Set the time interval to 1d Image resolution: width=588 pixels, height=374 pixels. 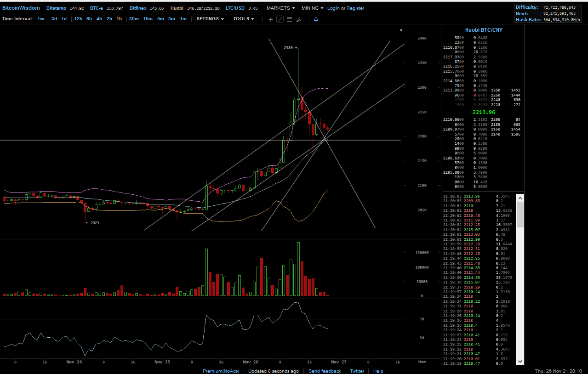click(x=64, y=19)
